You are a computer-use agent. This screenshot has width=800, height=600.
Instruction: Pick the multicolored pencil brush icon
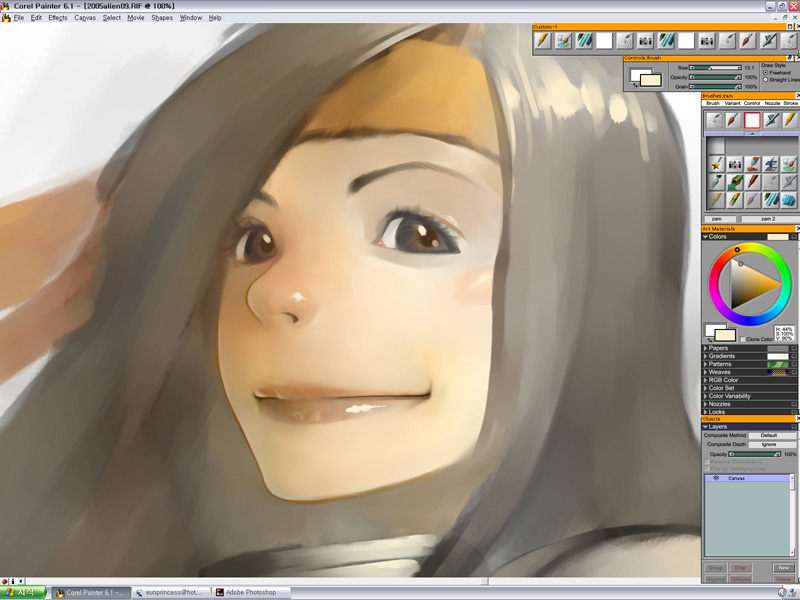pyautogui.click(x=735, y=200)
